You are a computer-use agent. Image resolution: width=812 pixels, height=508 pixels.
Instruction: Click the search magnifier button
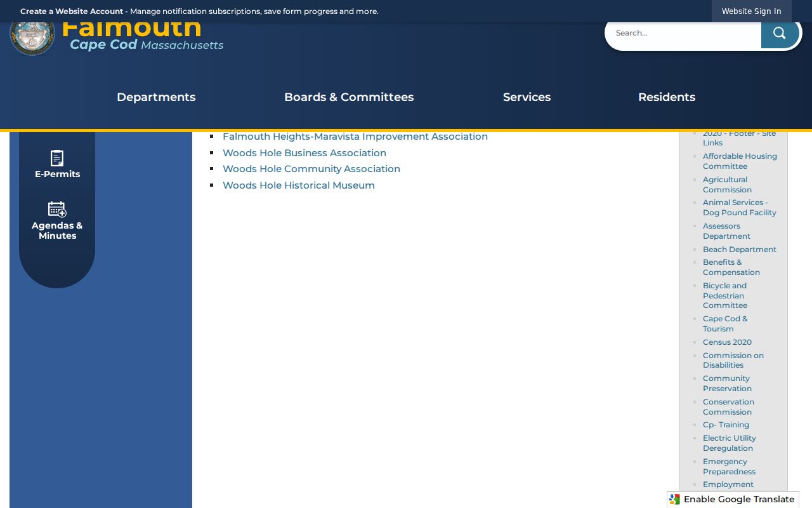coord(780,33)
